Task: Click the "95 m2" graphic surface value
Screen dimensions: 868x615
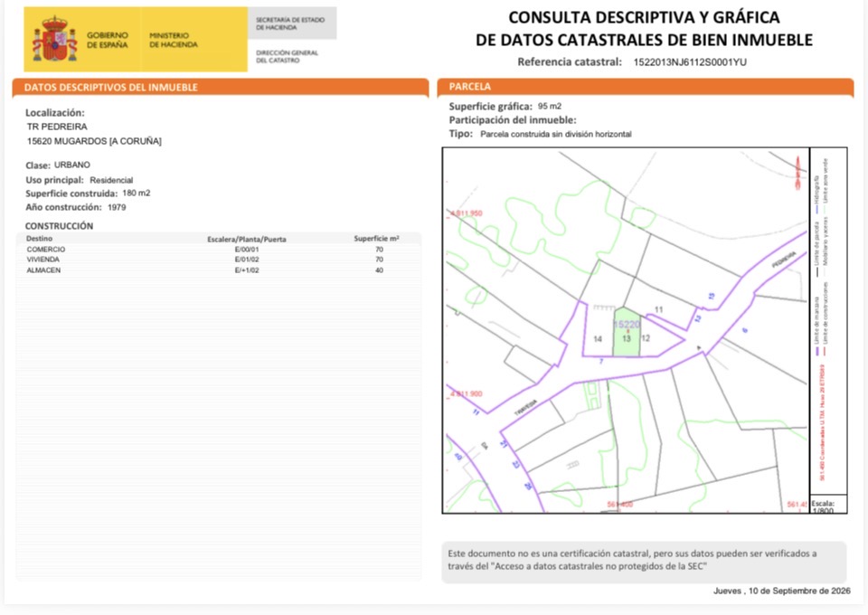Action: tap(549, 106)
